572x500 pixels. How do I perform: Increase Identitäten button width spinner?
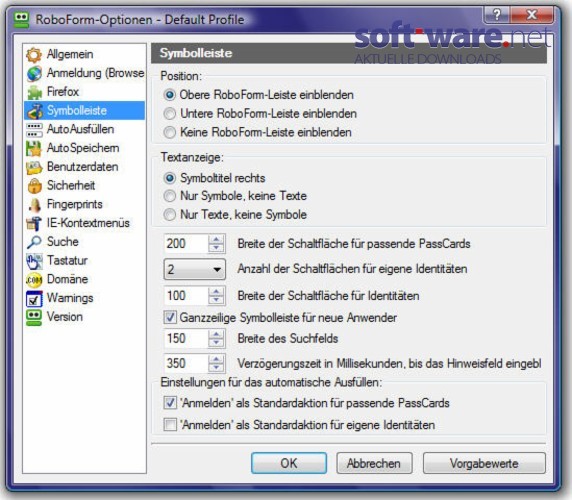tap(216, 292)
